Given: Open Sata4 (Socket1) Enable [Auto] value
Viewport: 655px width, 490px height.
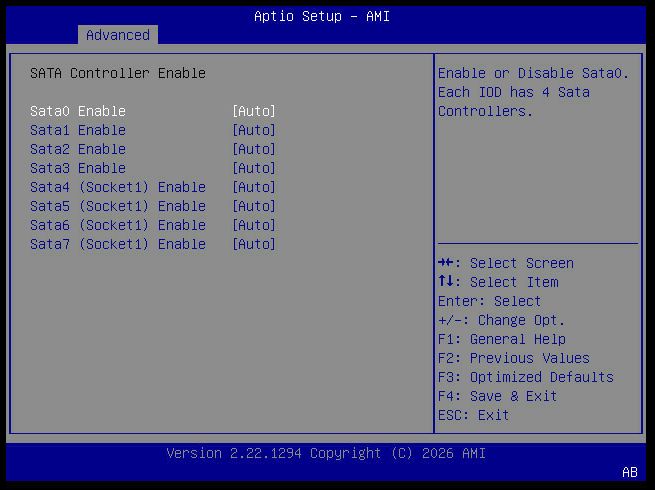Looking at the screenshot, I should click(x=254, y=187).
